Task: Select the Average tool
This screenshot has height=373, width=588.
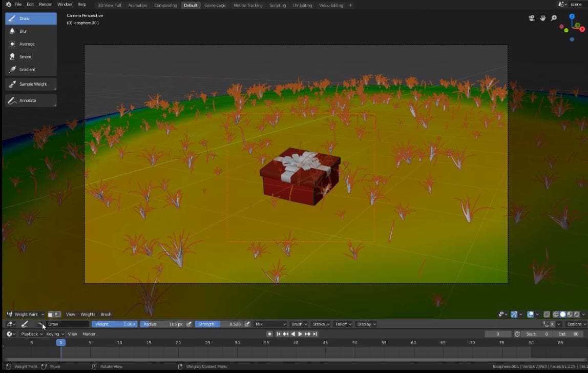Action: (31, 44)
